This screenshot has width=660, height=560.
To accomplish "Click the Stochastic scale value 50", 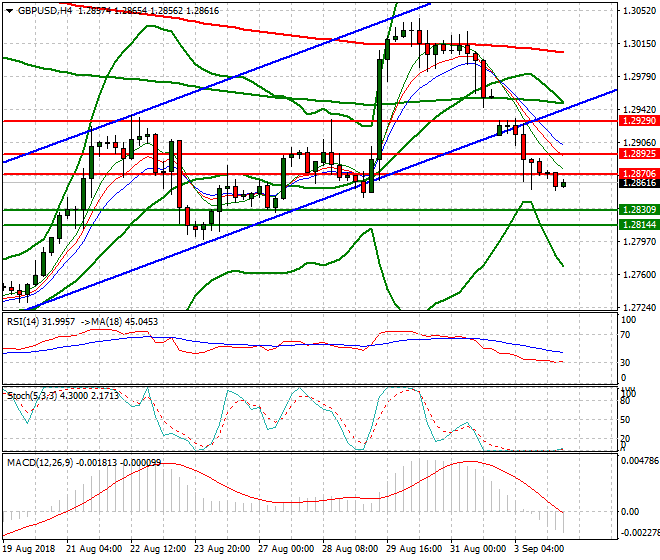I will [626, 420].
